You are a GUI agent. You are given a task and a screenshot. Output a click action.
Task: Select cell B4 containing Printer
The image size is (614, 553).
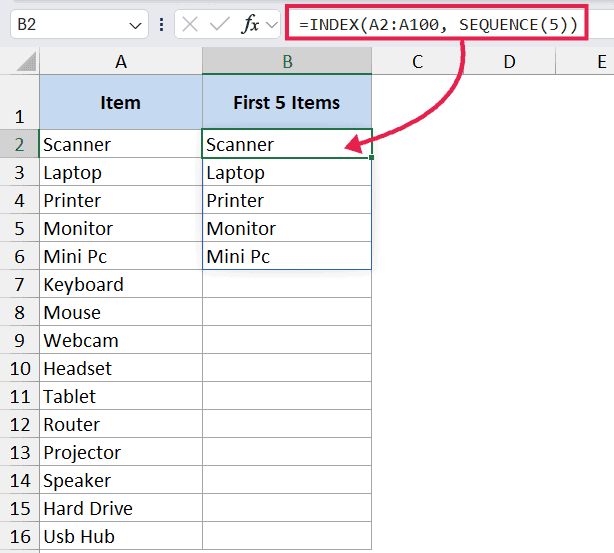click(287, 200)
